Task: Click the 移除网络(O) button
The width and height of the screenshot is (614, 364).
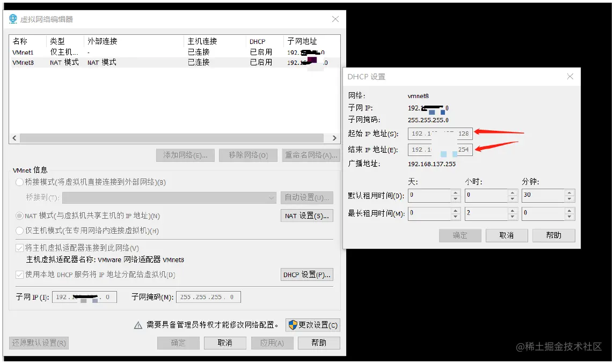Action: [248, 155]
